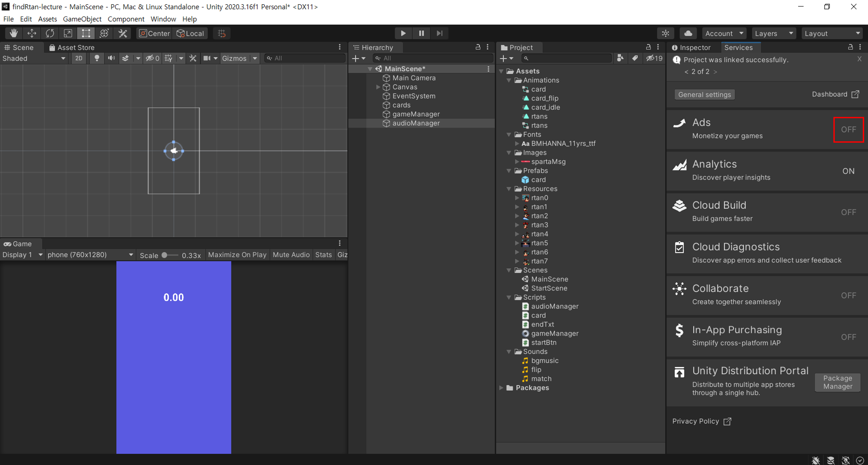Click the Step frame button

pyautogui.click(x=440, y=33)
